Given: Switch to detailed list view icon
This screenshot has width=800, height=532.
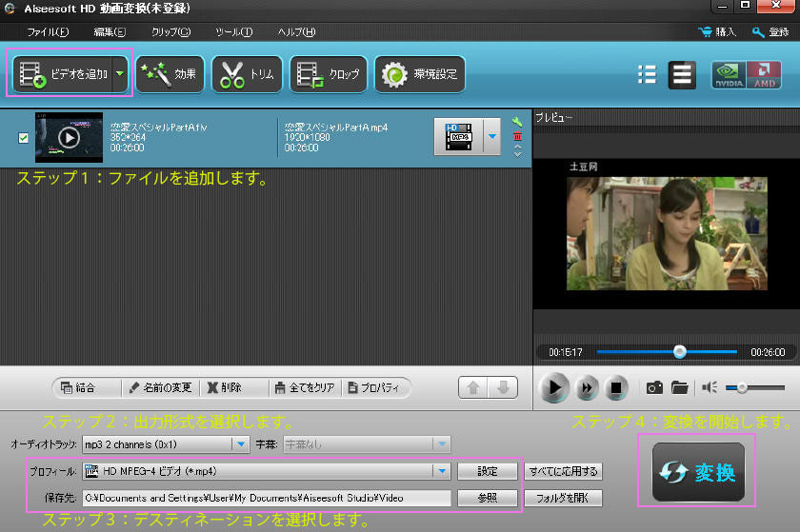Looking at the screenshot, I should tap(647, 74).
